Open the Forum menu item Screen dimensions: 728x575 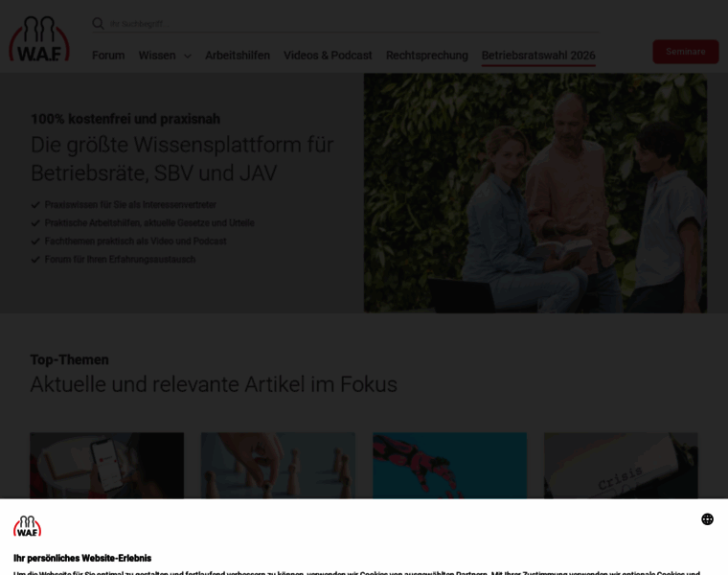click(108, 56)
